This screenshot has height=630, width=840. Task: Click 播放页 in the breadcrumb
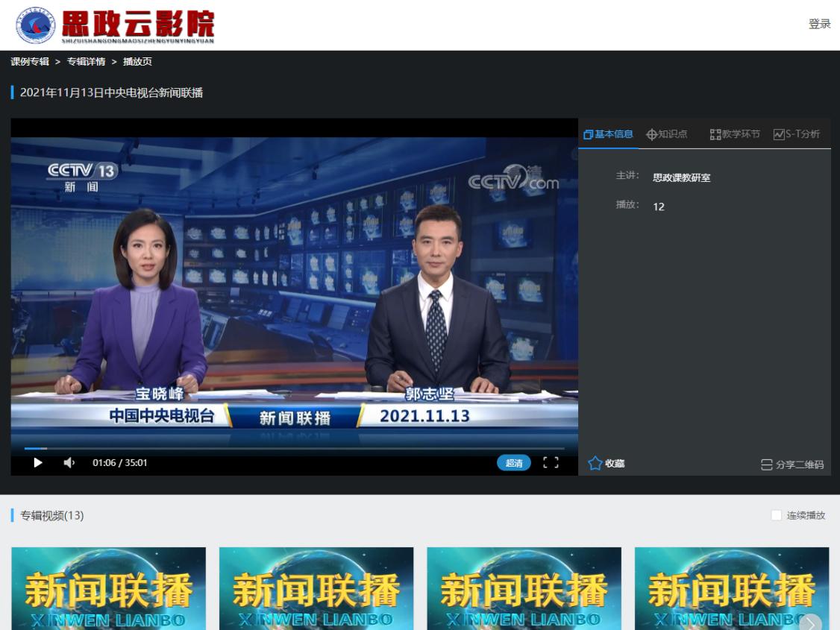tap(138, 62)
